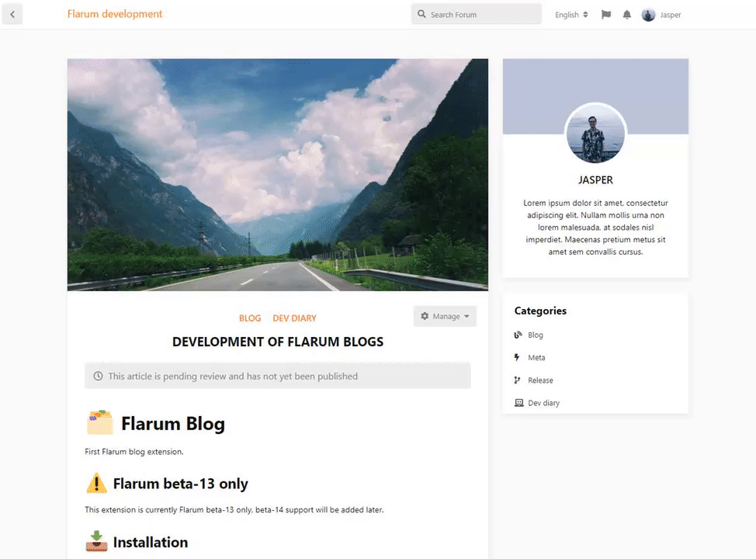Viewport: 756px width, 559px height.
Task: Open Jasper's author profile picture
Action: click(595, 134)
